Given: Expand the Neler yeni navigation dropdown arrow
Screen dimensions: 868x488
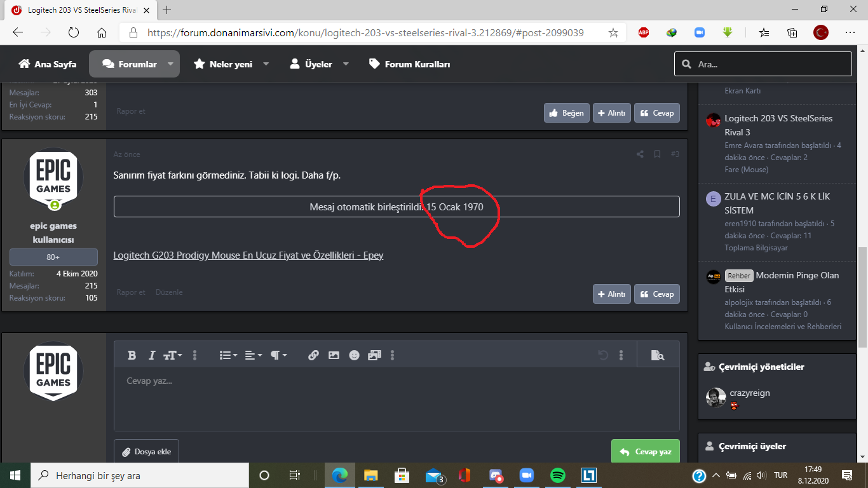Looking at the screenshot, I should [x=266, y=64].
